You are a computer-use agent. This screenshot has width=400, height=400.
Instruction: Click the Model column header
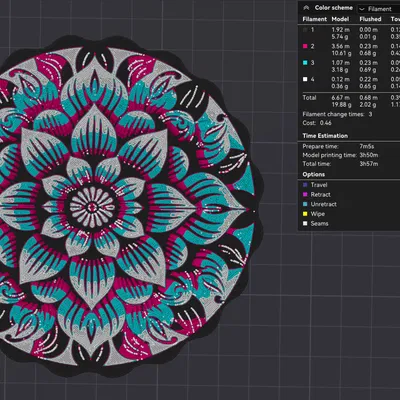pos(340,19)
